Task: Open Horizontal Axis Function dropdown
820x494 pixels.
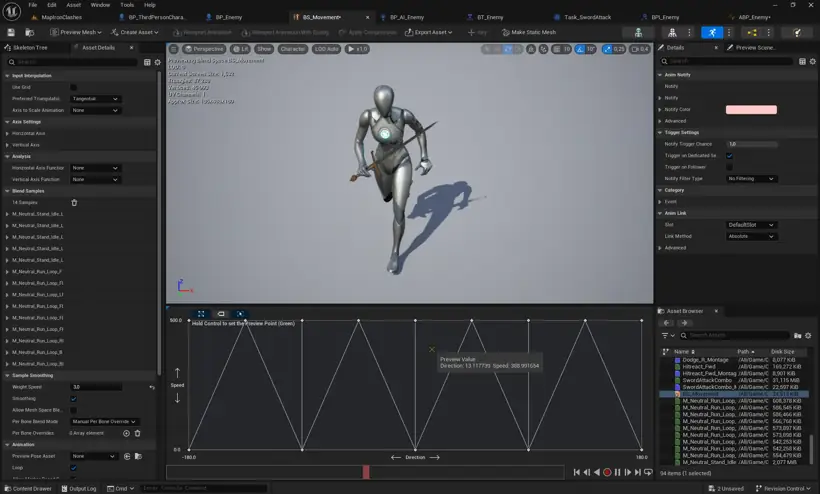Action: coord(95,168)
